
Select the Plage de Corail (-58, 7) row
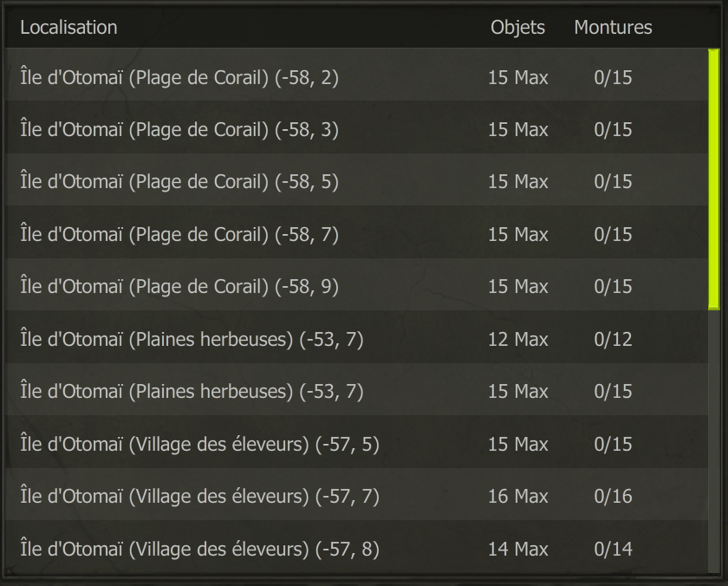click(356, 232)
